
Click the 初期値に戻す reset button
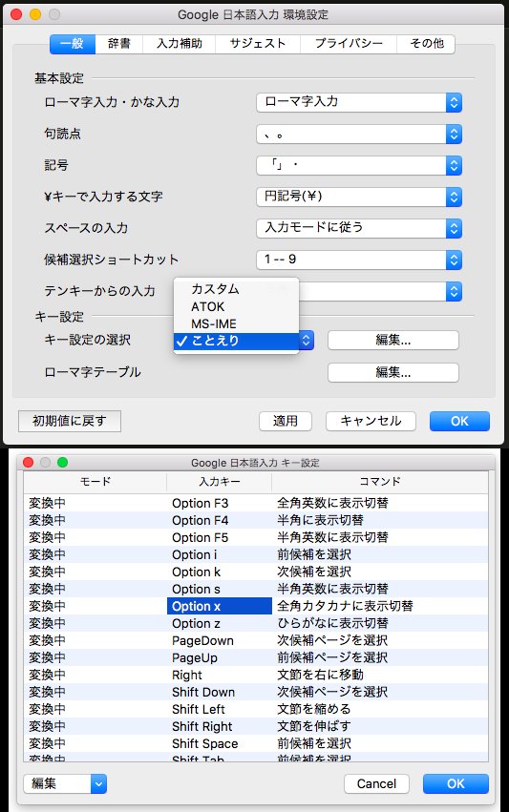click(x=70, y=421)
